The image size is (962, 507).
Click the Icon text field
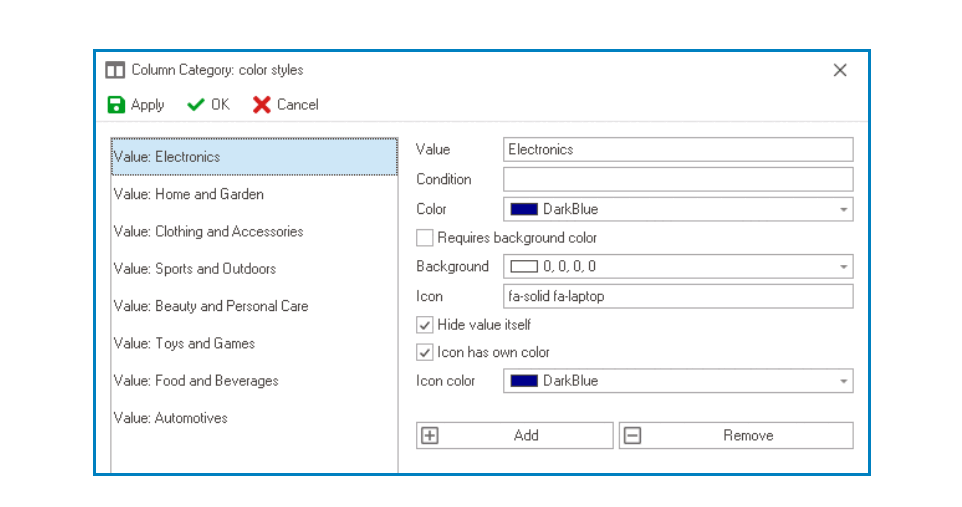point(678,296)
